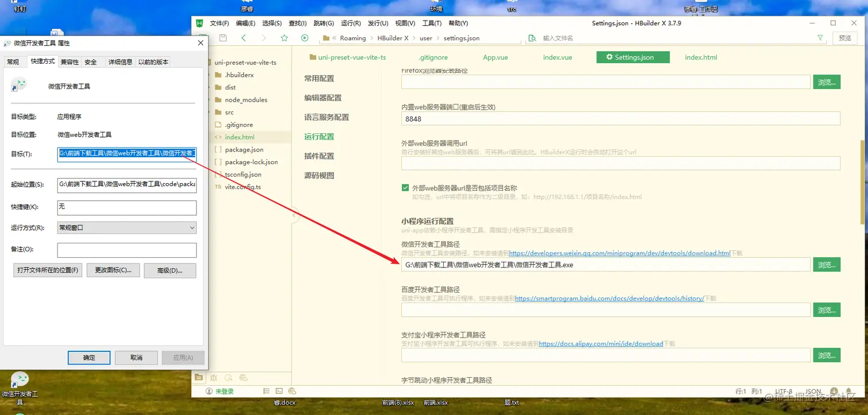Click 打开文件所在的位置(F) button
This screenshot has height=415, width=868.
(x=48, y=270)
